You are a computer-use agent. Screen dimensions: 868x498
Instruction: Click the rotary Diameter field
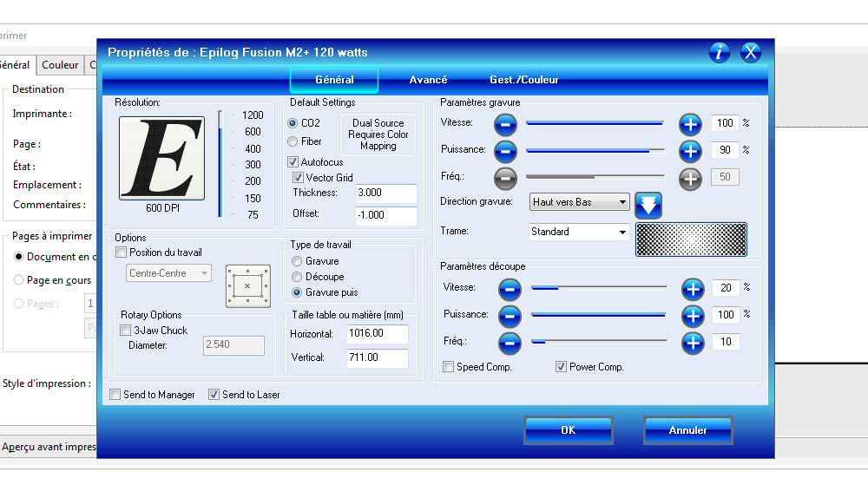(233, 345)
